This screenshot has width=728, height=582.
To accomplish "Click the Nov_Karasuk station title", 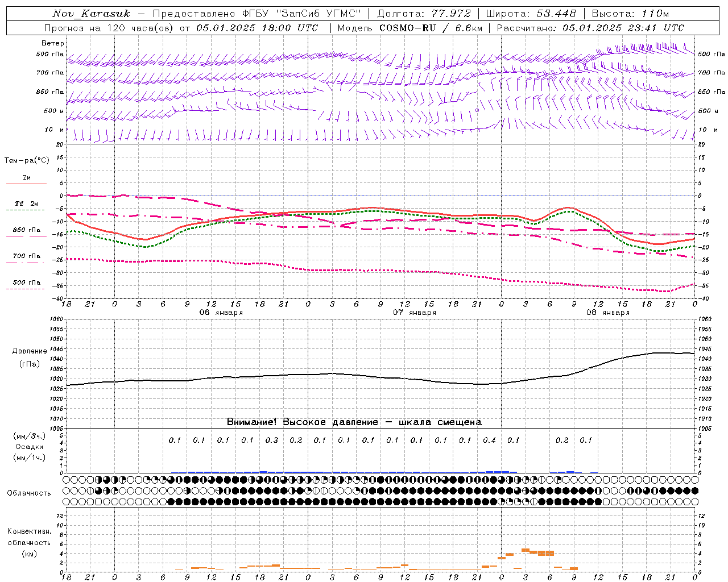I will [x=91, y=14].
